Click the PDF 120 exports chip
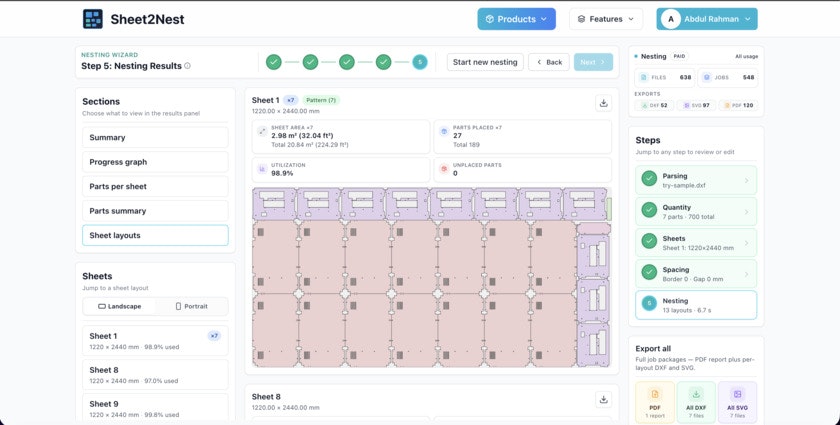This screenshot has width=840, height=425. tap(738, 106)
